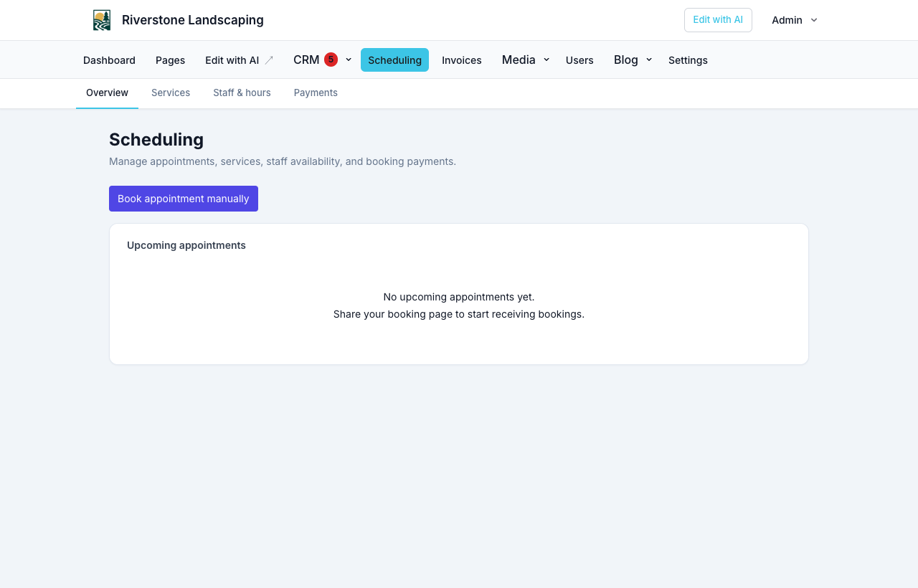918x588 pixels.
Task: Click the Riverstone Landscaping logo icon
Action: pos(102,20)
